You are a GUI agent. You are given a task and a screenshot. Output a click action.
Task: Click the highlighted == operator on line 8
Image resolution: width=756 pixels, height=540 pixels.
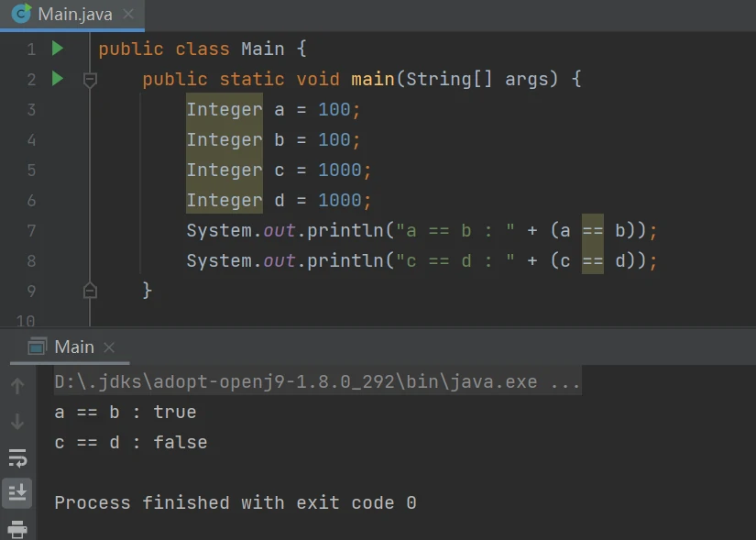click(592, 261)
